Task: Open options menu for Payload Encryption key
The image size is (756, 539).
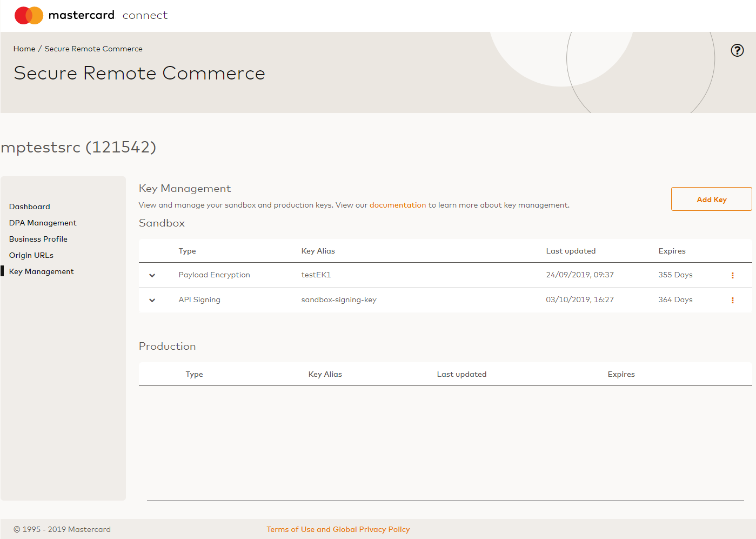Action: (x=732, y=275)
